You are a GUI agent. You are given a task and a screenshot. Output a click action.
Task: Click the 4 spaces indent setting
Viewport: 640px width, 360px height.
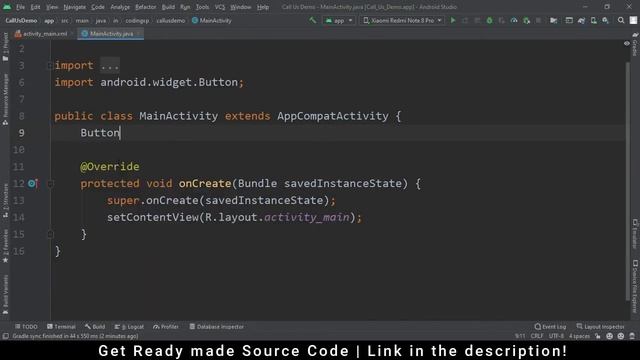pyautogui.click(x=579, y=336)
